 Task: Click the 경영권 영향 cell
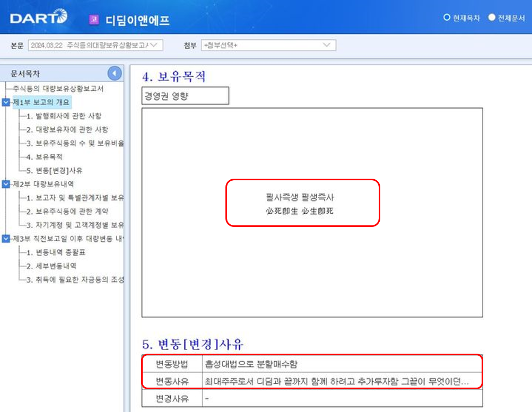[x=185, y=96]
